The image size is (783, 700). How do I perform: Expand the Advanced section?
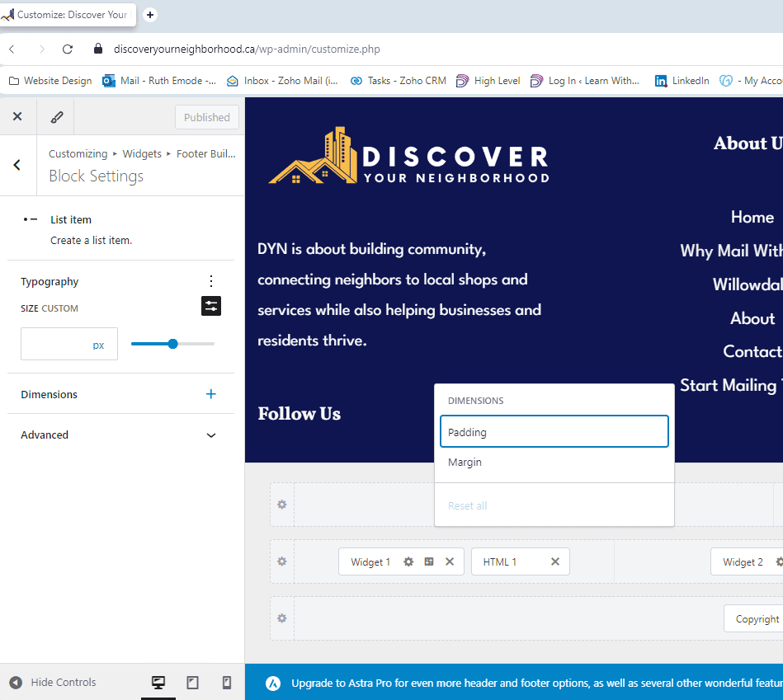tap(211, 435)
